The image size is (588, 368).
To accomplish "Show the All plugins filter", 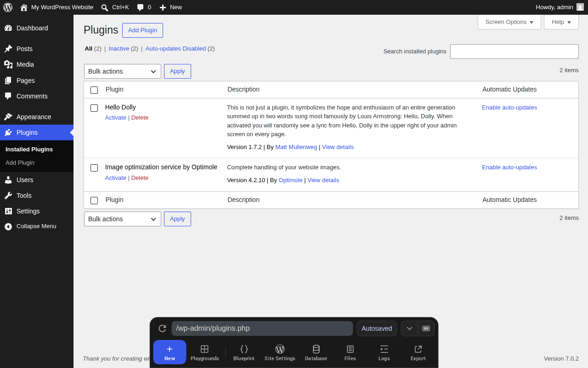I will pos(89,49).
